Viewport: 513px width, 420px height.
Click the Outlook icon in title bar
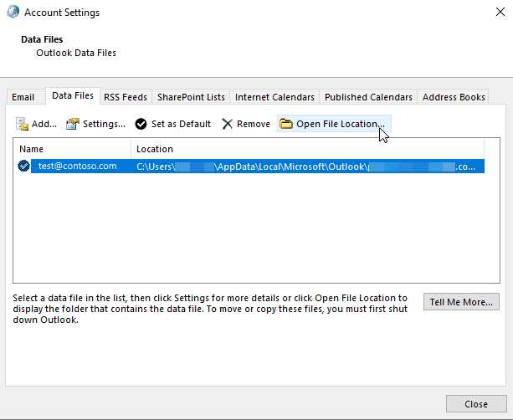13,12
